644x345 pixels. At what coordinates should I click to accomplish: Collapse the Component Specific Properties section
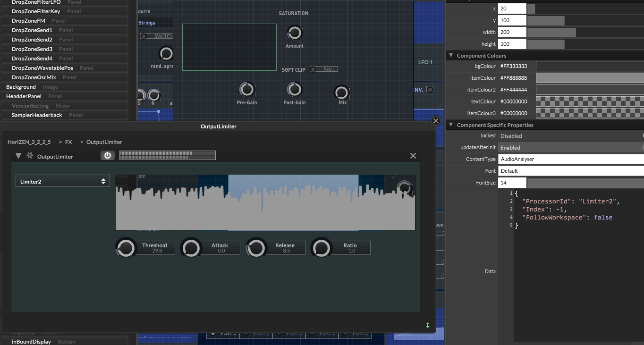451,125
